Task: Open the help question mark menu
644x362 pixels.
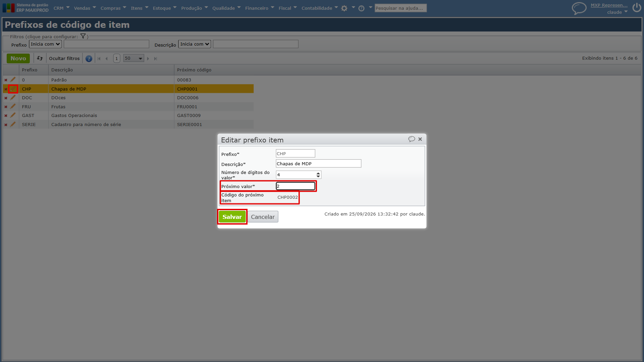Action: pos(361,8)
